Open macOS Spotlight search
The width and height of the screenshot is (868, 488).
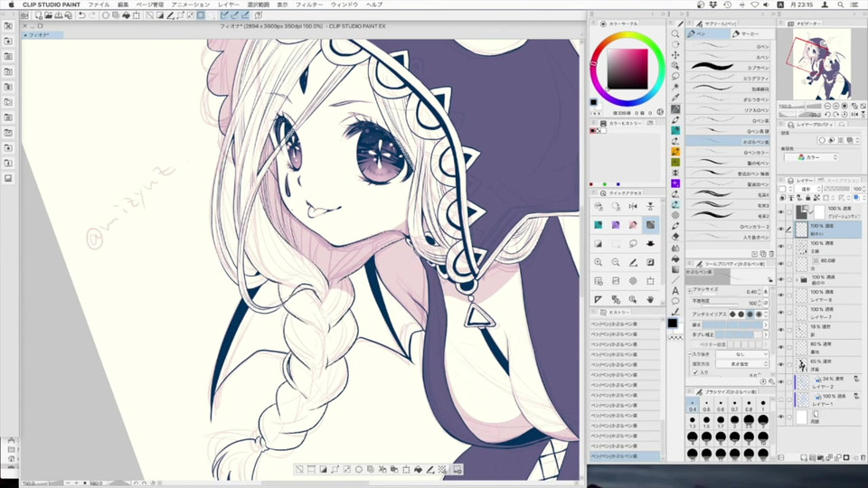[x=840, y=5]
